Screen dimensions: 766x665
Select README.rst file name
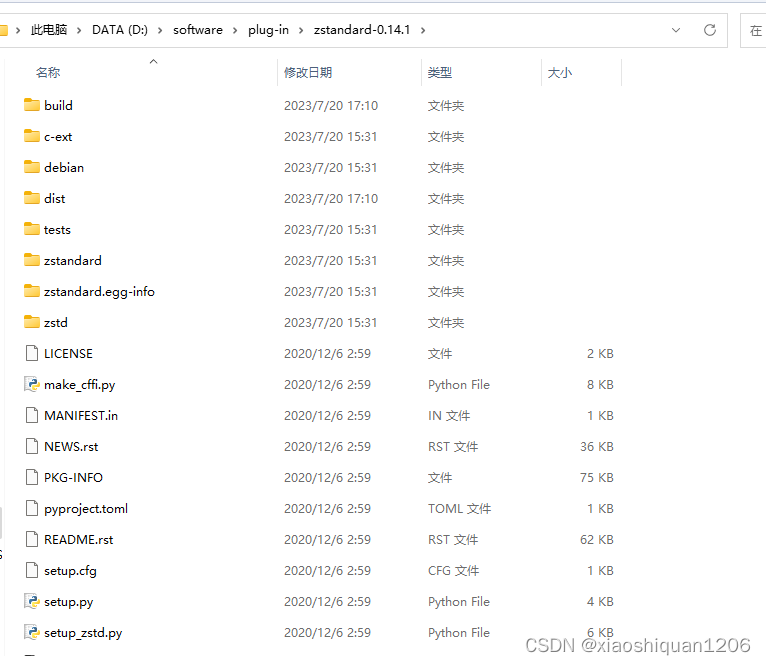(79, 540)
